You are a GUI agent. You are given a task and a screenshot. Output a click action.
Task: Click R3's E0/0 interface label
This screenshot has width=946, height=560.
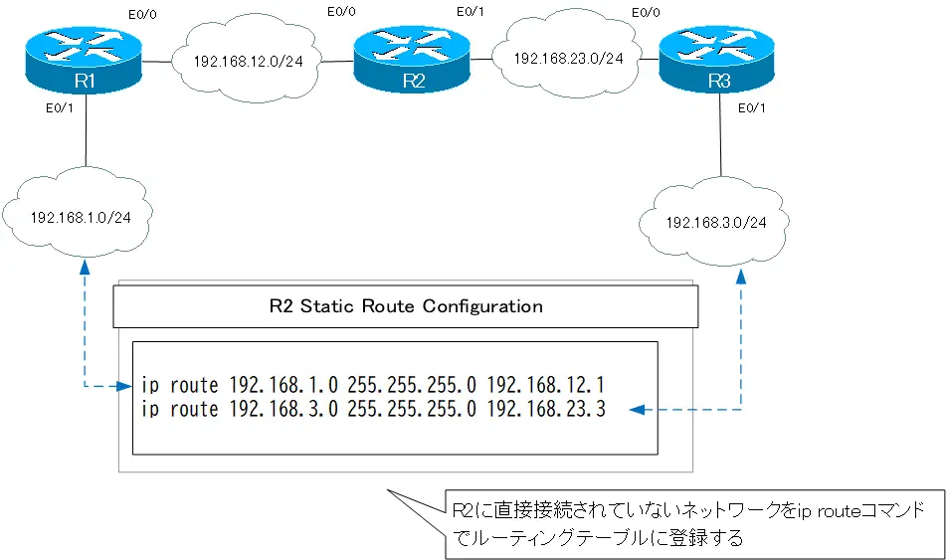point(646,12)
